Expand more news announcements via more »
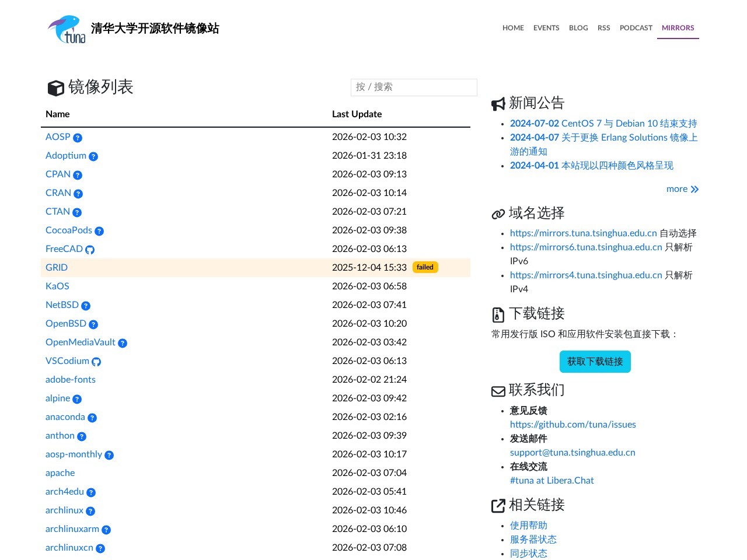The width and height of the screenshot is (747, 560). pos(682,189)
